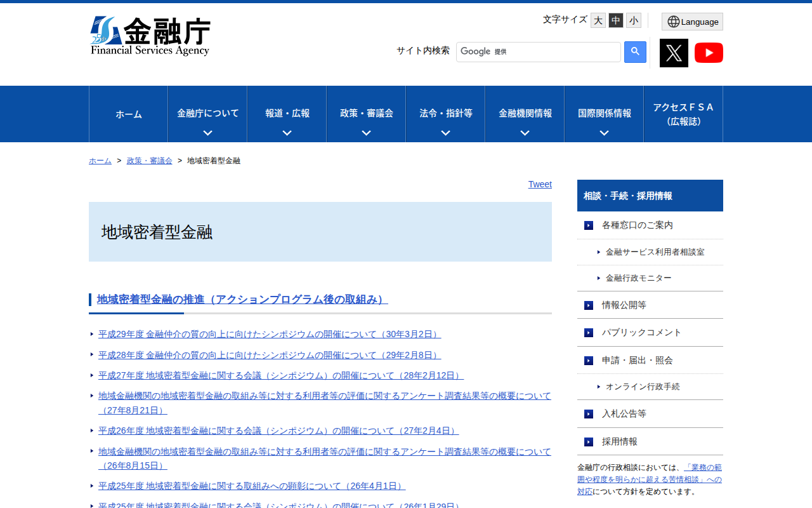This screenshot has height=508, width=812.
Task: Click arrow icon beside 情報公開等
Action: point(589,305)
